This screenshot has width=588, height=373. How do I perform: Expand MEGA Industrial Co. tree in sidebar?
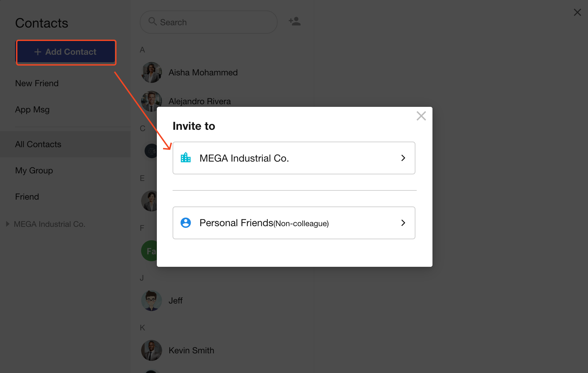tap(8, 224)
